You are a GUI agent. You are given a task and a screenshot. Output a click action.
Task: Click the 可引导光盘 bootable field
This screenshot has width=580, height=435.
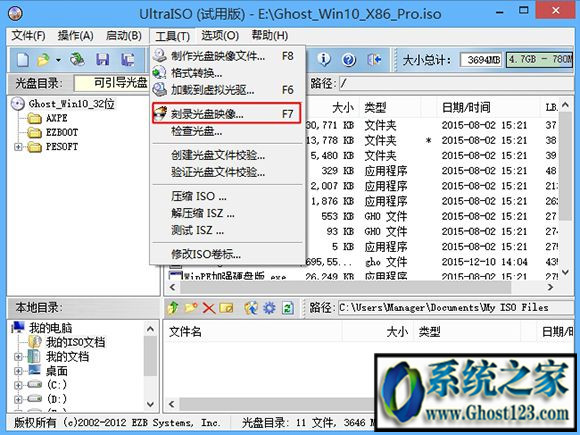pyautogui.click(x=111, y=83)
